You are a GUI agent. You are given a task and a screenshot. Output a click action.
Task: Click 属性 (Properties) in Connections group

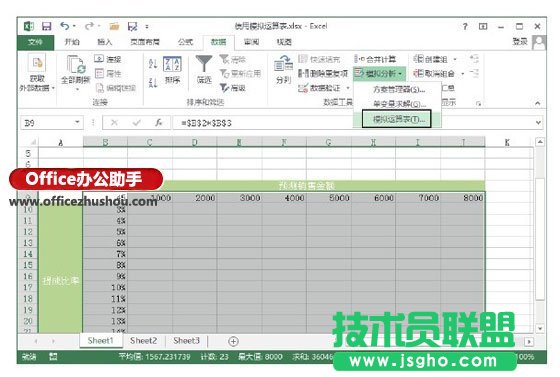(x=108, y=74)
